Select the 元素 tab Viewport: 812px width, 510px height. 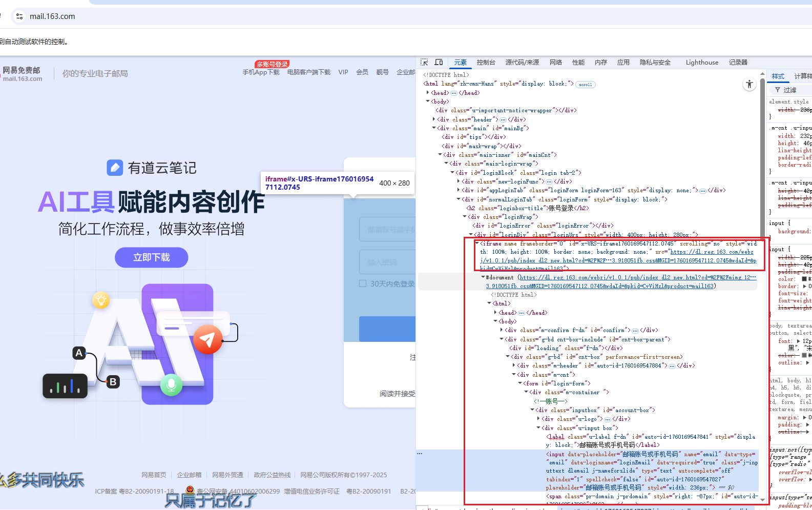pos(461,63)
